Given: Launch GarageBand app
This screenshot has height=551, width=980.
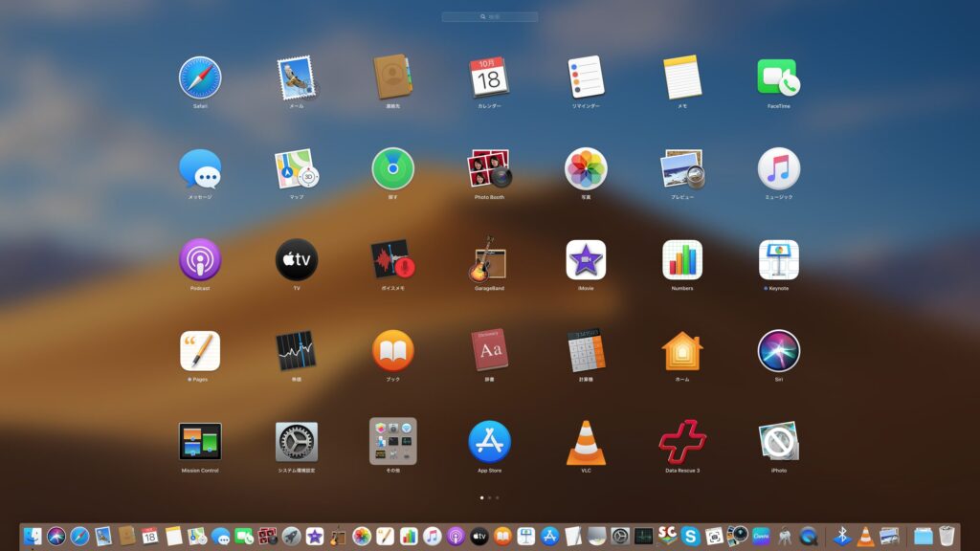Looking at the screenshot, I should pos(489,259).
